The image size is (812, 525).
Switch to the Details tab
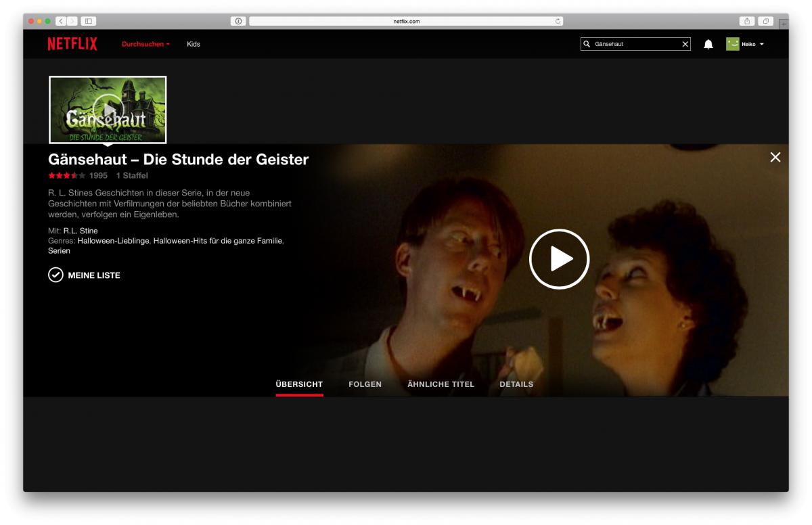(516, 384)
